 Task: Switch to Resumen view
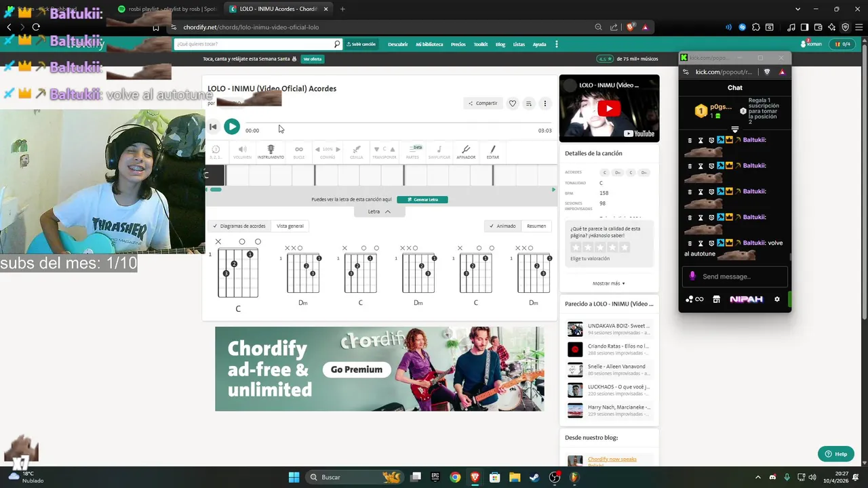point(536,226)
